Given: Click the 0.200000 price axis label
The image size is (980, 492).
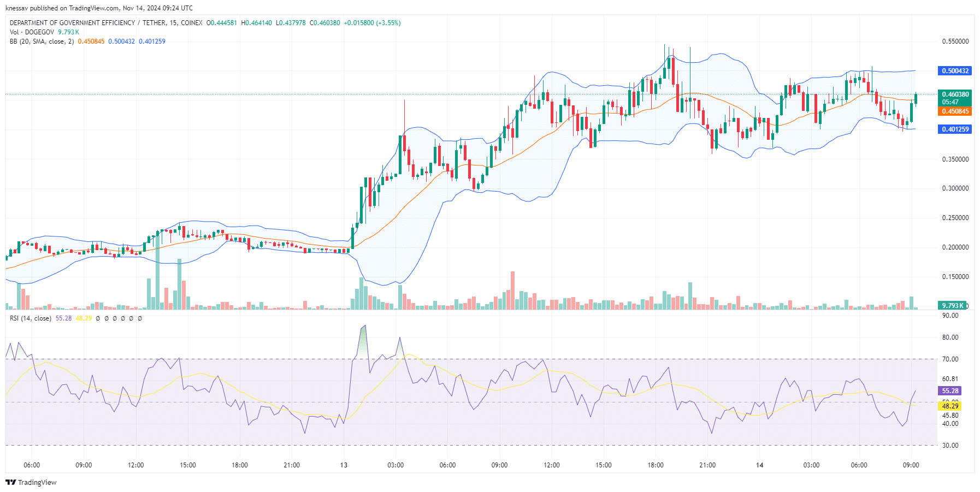Looking at the screenshot, I should [955, 247].
